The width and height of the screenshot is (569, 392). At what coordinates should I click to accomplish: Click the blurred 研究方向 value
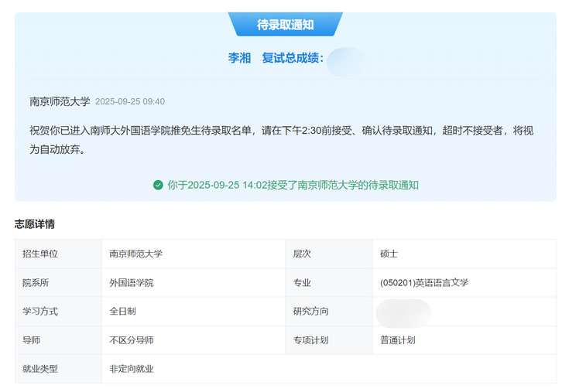pyautogui.click(x=403, y=312)
